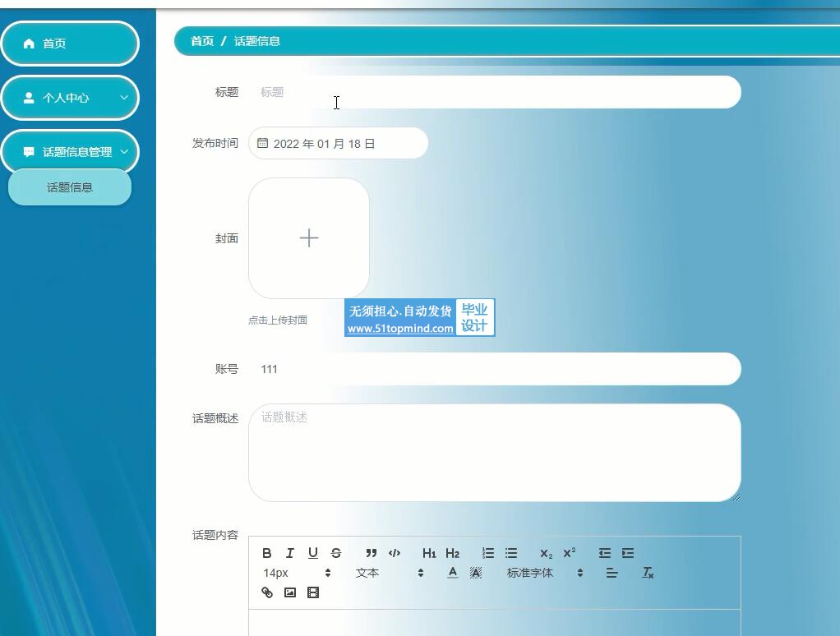Upload cover via the plus box
The image size is (840, 636).
(x=308, y=238)
